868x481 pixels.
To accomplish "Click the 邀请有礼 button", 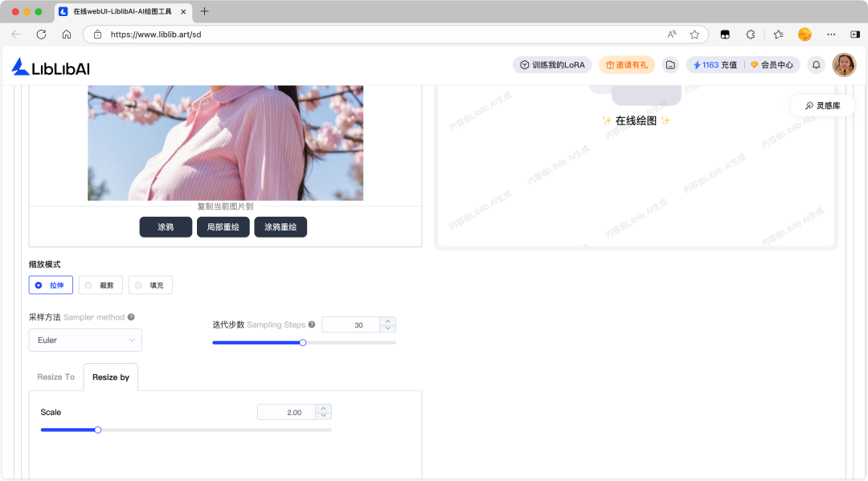I will (627, 65).
